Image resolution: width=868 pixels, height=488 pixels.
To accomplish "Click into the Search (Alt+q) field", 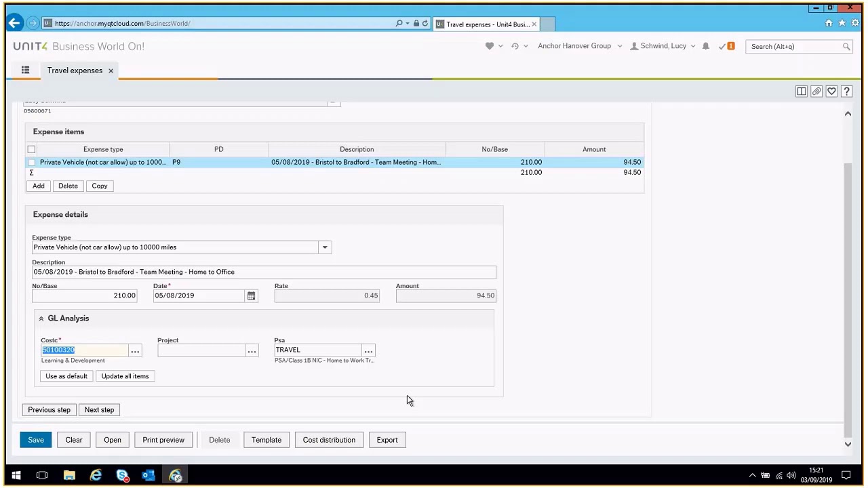I will [x=793, y=46].
